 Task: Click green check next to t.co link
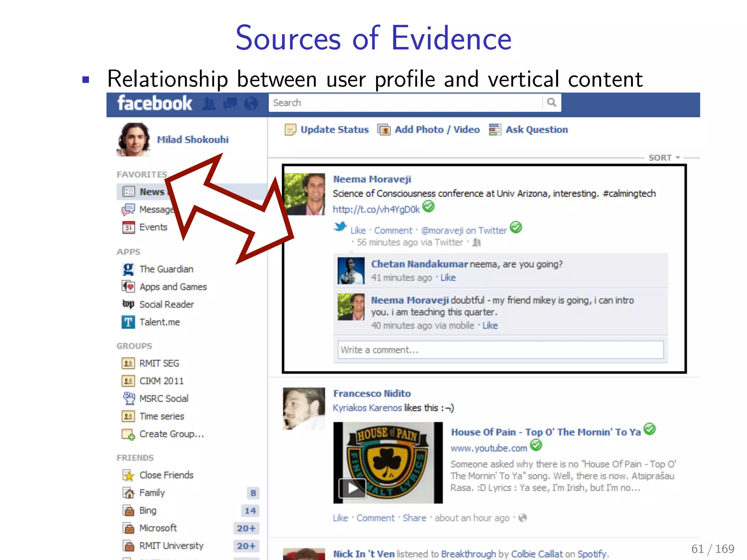429,206
